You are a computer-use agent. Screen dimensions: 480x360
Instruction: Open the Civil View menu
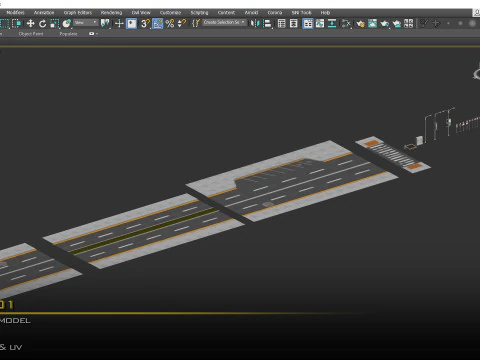click(141, 13)
